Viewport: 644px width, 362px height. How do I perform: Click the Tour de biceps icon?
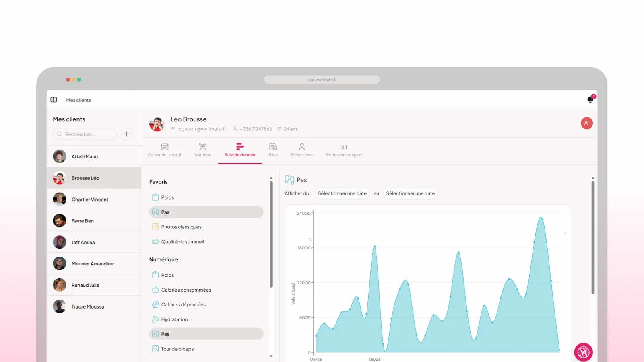pos(155,349)
